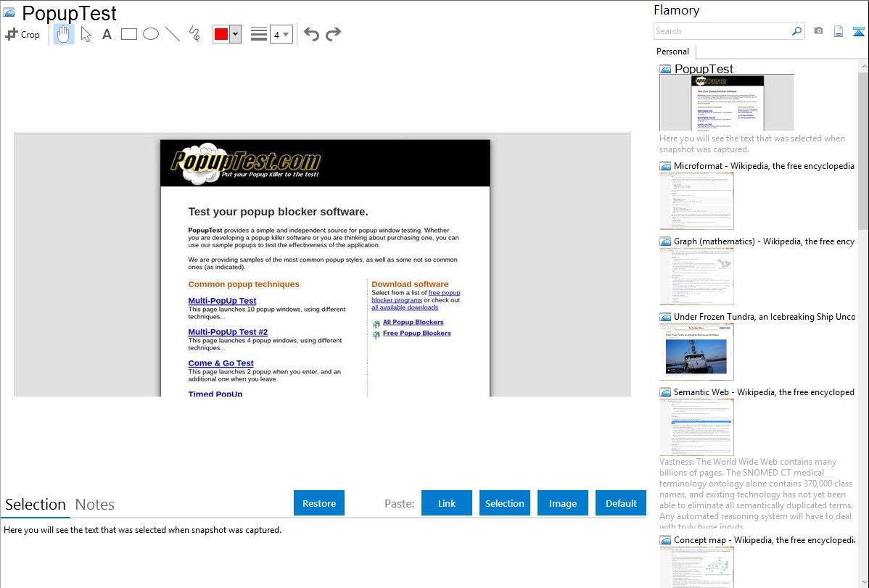Redo the last undone edit
Screen dimensions: 869x588
(333, 34)
